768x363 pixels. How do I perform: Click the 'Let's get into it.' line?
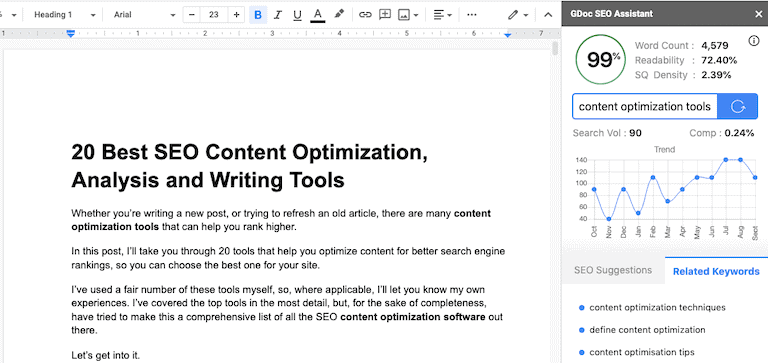(x=105, y=356)
